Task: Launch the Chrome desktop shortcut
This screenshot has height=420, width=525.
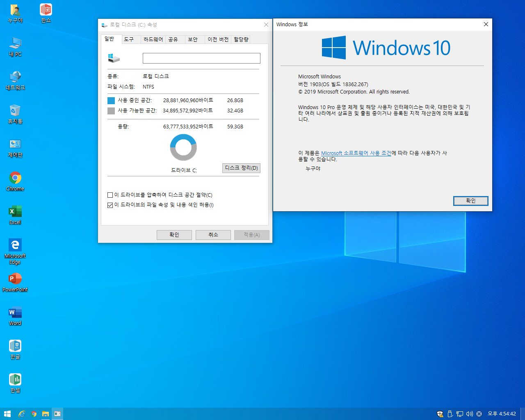Action: coord(15,181)
